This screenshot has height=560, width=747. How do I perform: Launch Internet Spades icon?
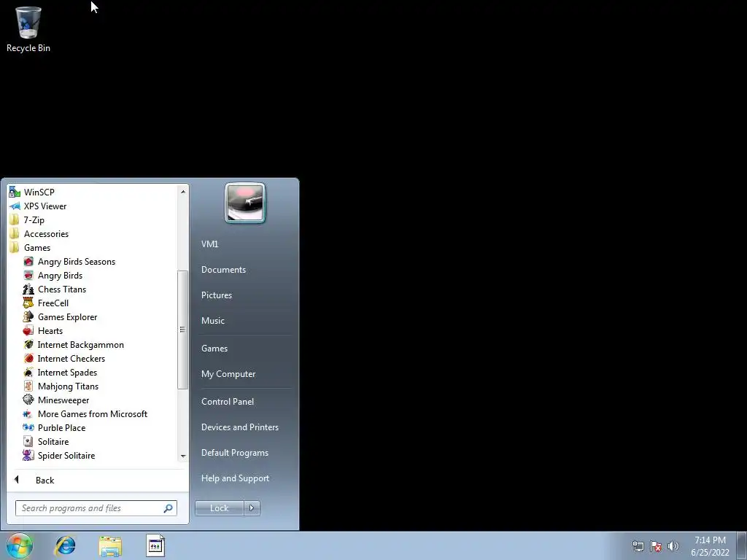pos(28,372)
